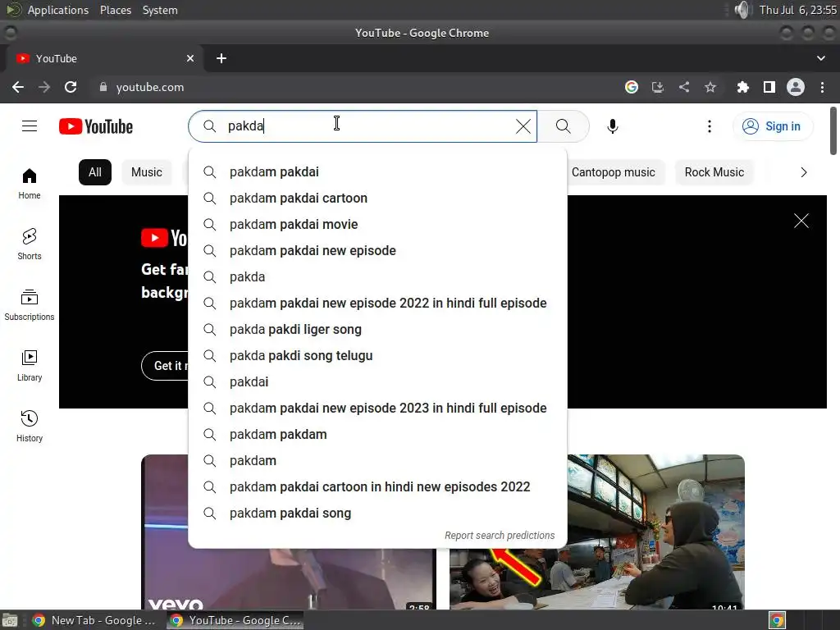Choose suggestion 'pakdam pakdai cartoon'
840x630 pixels.
click(x=377, y=199)
